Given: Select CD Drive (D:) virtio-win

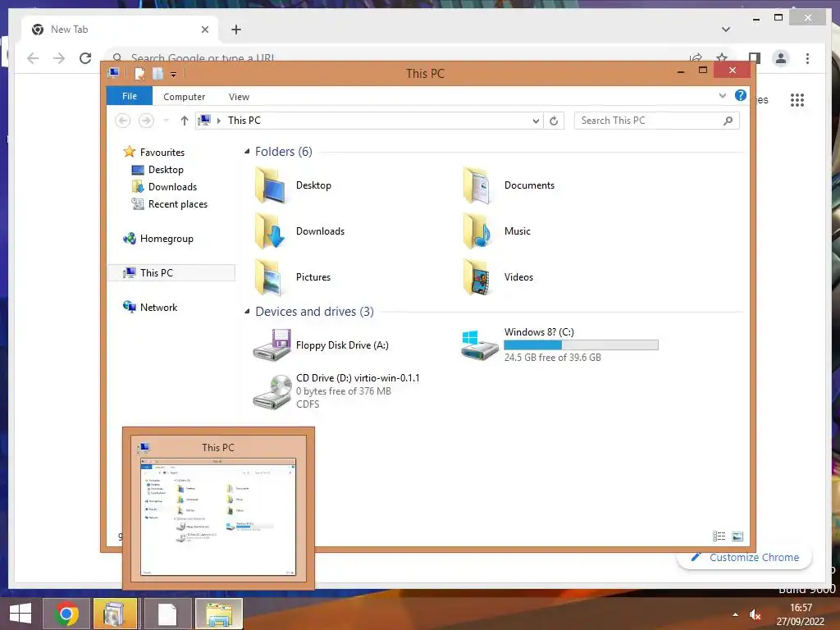Looking at the screenshot, I should point(336,391).
